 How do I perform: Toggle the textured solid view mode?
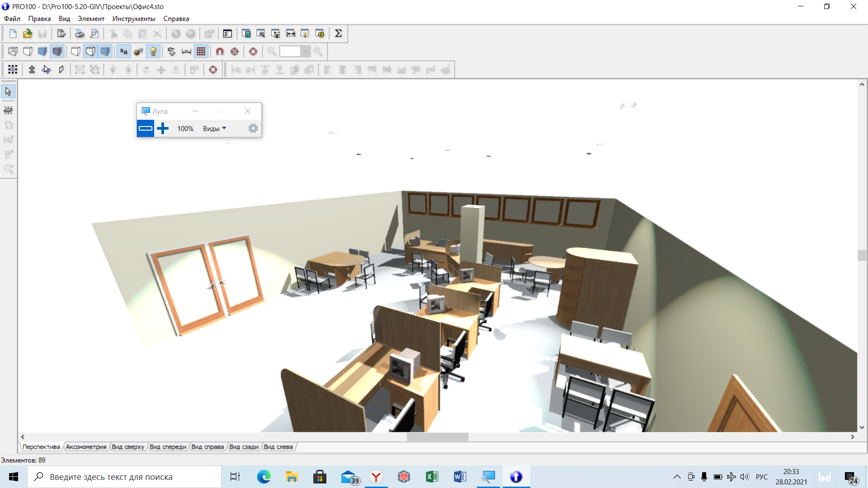coord(57,52)
